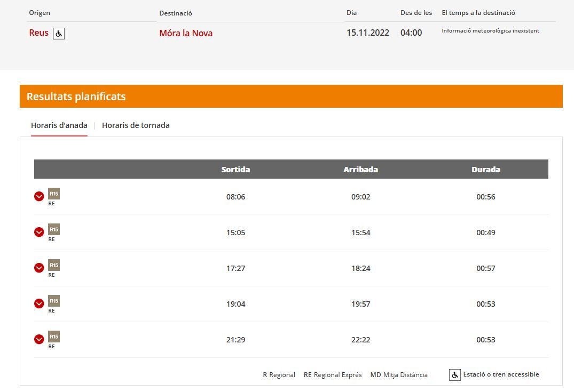Viewport: 574px width, 392px height.
Task: Click the Móra la Nova destination link
Action: pyautogui.click(x=186, y=33)
